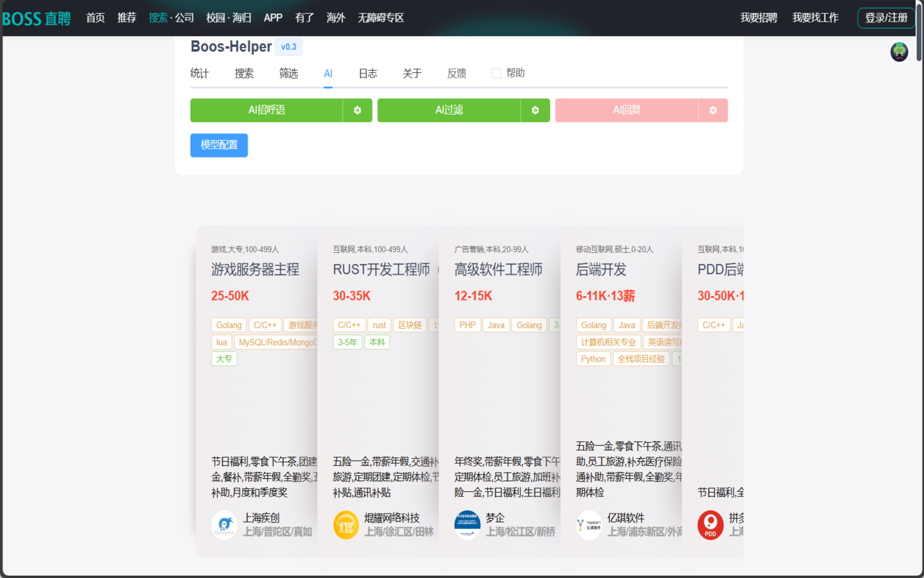Click the 拼多多 PDD company logo
The width and height of the screenshot is (924, 578).
pos(710,525)
